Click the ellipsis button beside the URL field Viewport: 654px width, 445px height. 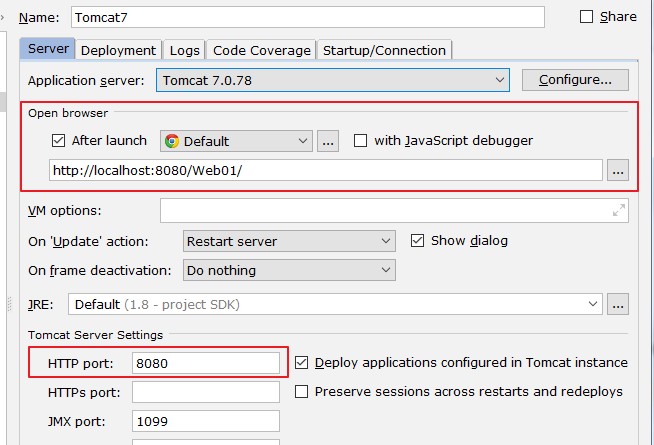point(619,171)
